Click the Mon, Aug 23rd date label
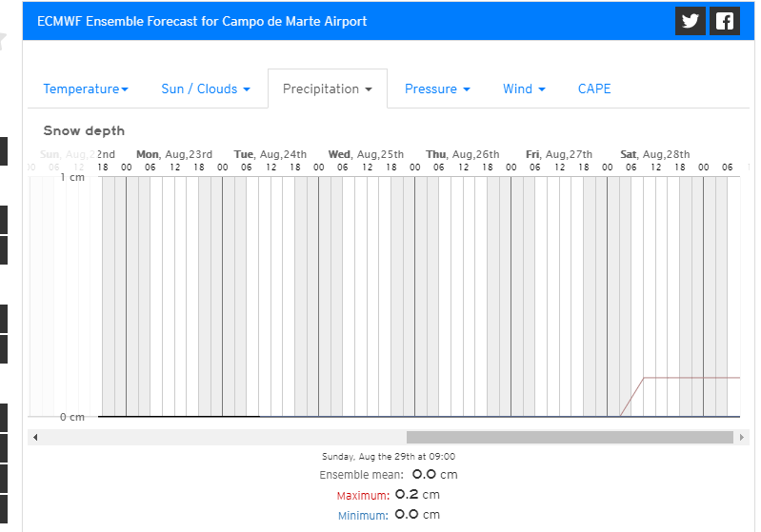 point(173,154)
